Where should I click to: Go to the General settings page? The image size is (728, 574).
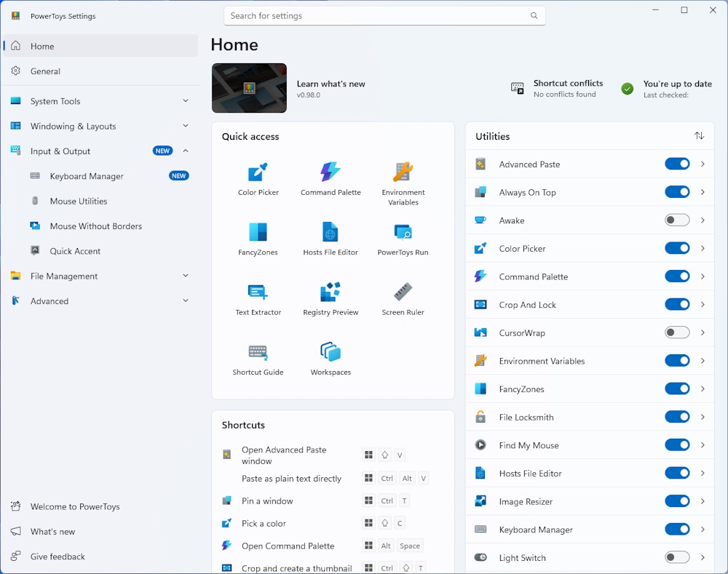[45, 71]
